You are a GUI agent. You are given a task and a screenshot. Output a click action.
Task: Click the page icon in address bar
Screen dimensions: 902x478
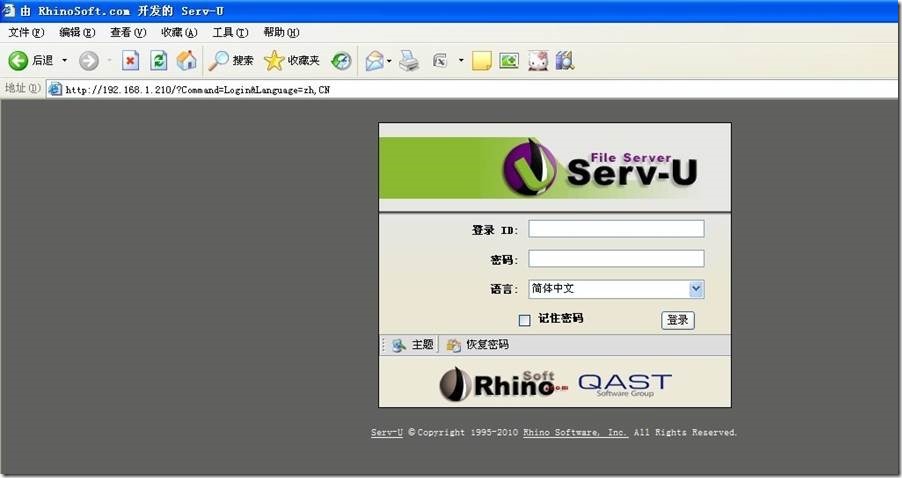(x=55, y=89)
